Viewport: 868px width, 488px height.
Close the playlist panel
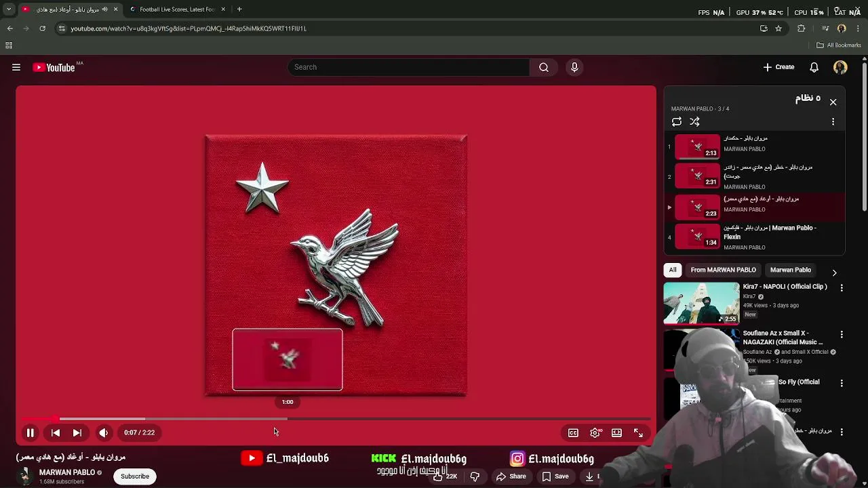click(833, 102)
